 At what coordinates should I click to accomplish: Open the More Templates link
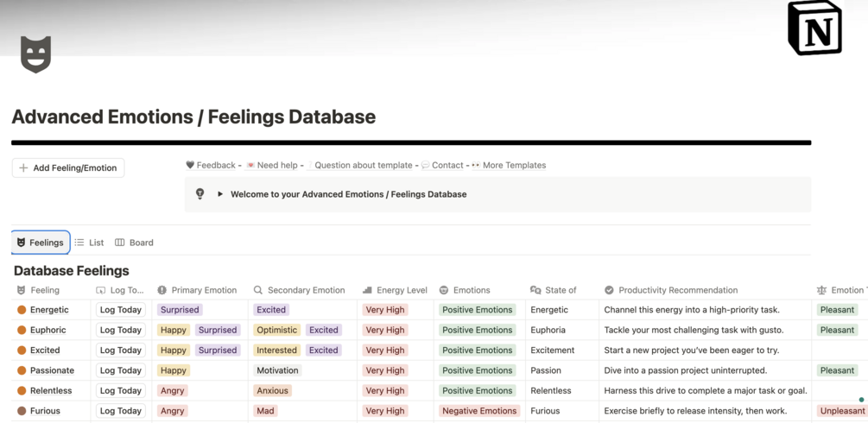[x=514, y=165]
